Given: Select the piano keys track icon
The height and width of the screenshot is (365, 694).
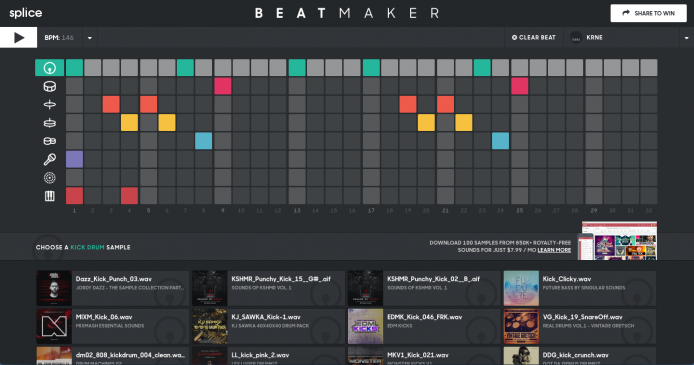Looking at the screenshot, I should tap(50, 196).
